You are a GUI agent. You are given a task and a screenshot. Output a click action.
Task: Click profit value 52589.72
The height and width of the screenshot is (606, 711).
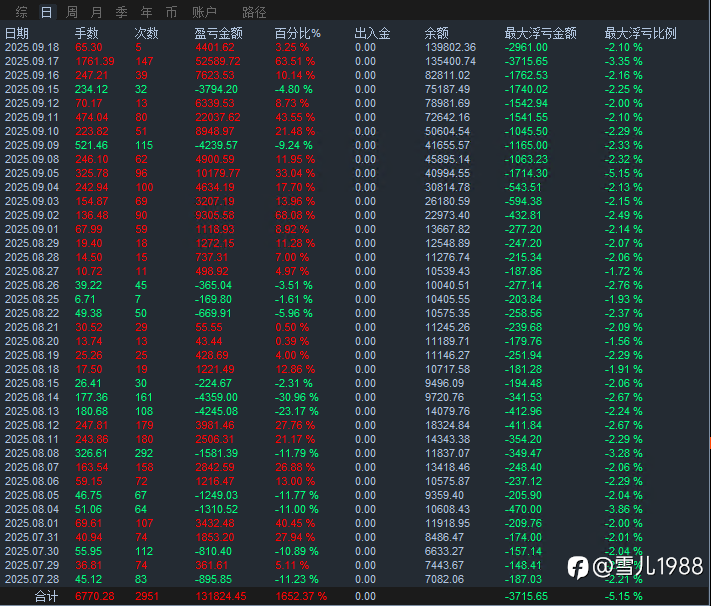(x=219, y=61)
